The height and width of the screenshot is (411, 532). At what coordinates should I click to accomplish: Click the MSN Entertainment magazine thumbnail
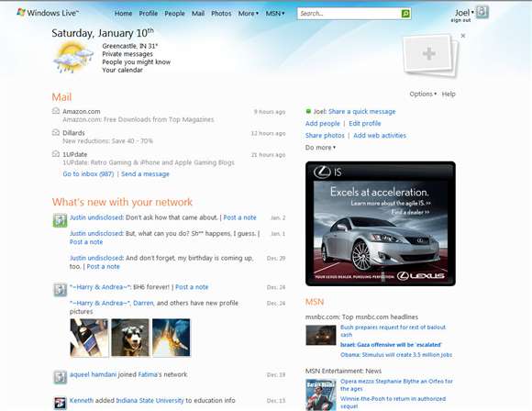321,394
